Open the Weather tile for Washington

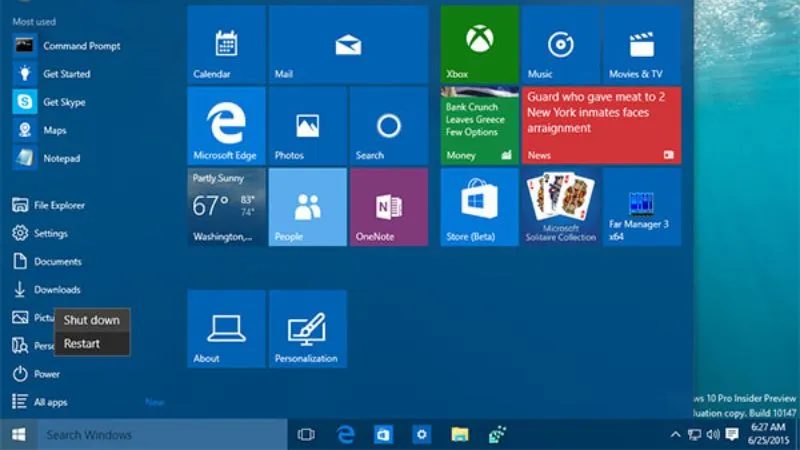coord(226,207)
